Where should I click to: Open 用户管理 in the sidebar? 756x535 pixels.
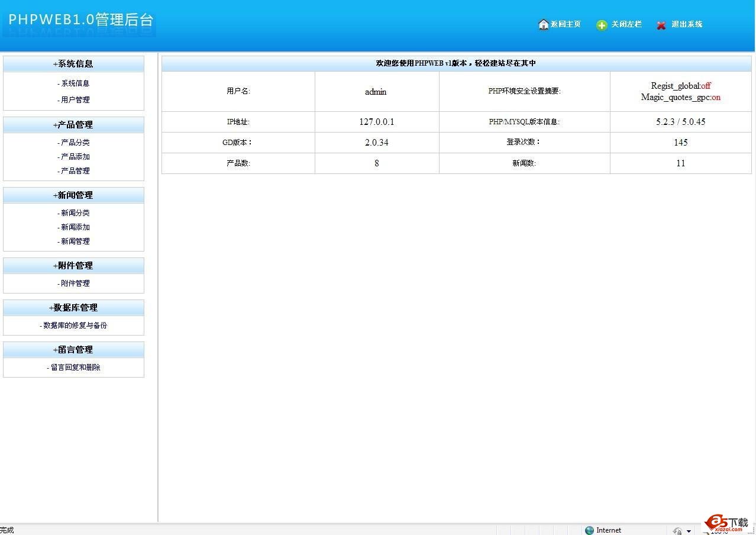pyautogui.click(x=75, y=100)
